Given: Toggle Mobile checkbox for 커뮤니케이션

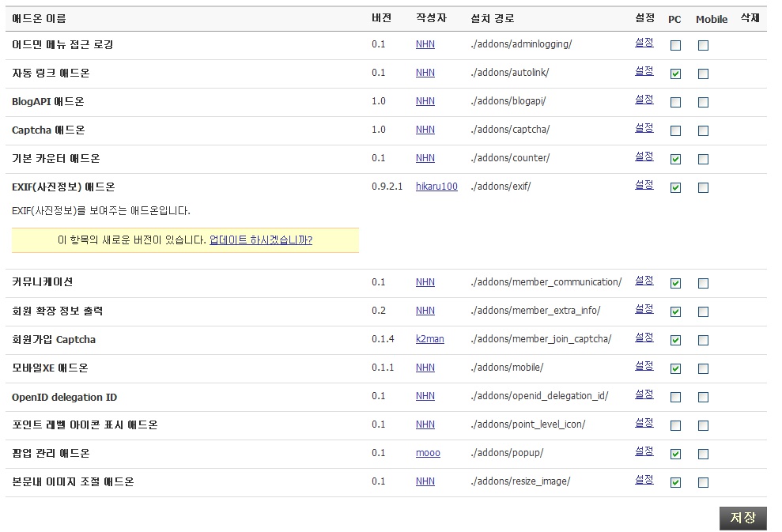Looking at the screenshot, I should (703, 283).
